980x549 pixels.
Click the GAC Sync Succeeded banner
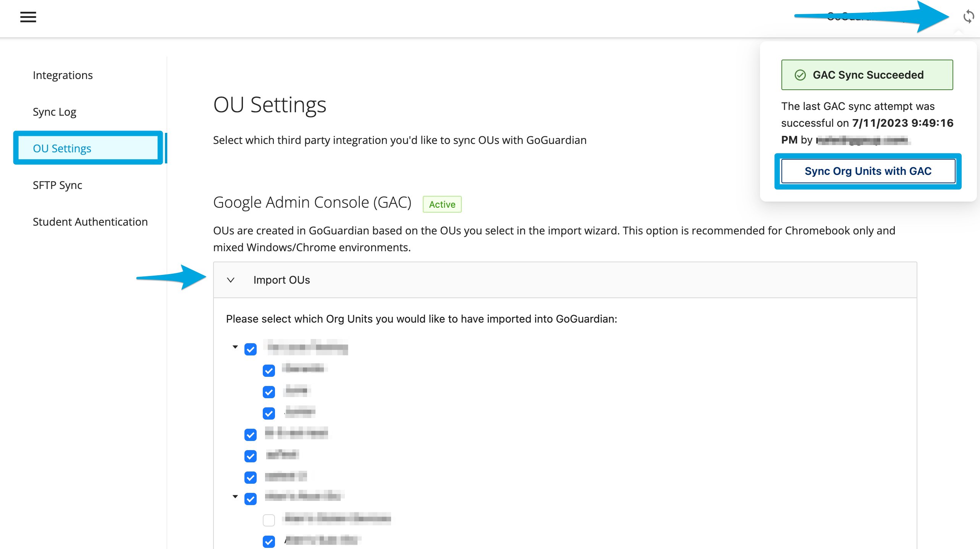(867, 75)
